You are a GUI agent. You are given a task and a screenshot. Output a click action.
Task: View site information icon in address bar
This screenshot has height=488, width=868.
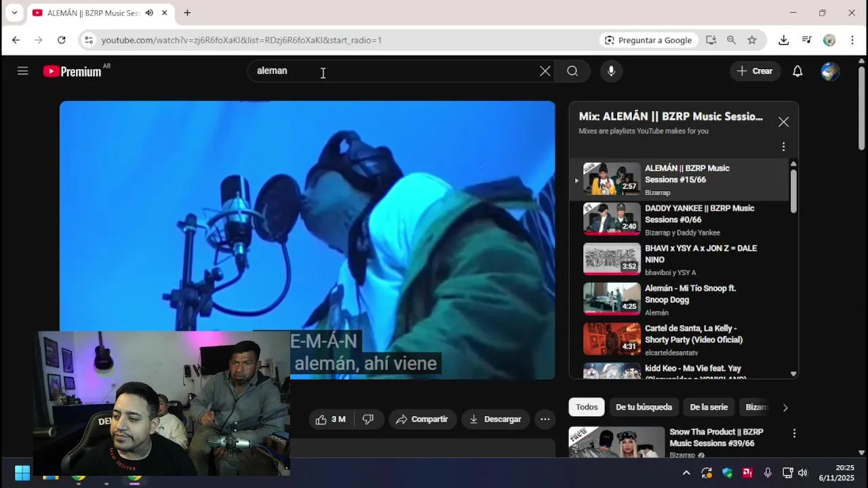tap(89, 40)
